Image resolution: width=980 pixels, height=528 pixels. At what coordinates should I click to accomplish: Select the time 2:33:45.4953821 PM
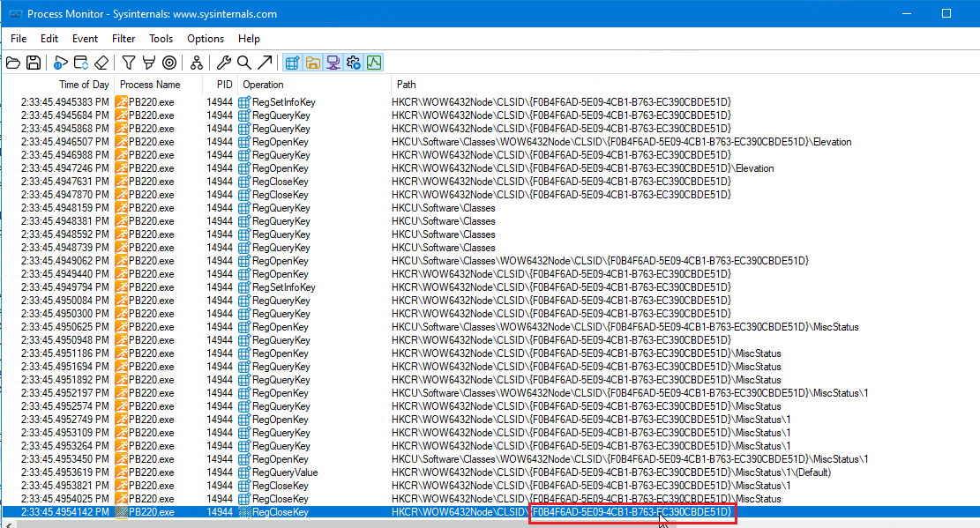click(65, 486)
